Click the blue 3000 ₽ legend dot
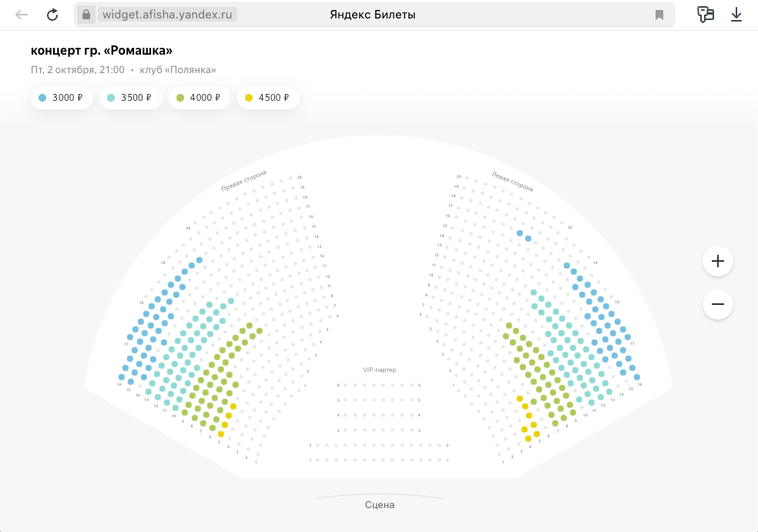This screenshot has width=758, height=532. click(x=42, y=98)
